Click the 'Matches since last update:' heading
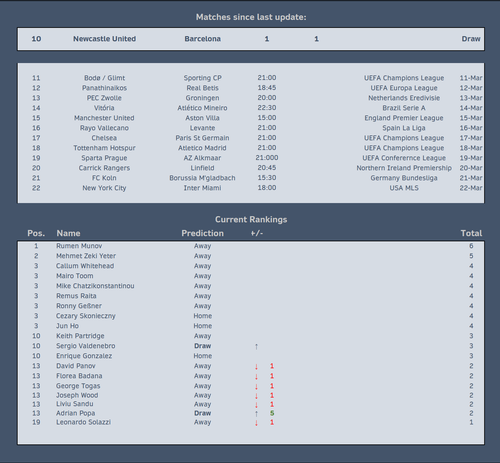This screenshot has height=463, width=500. pyautogui.click(x=251, y=17)
